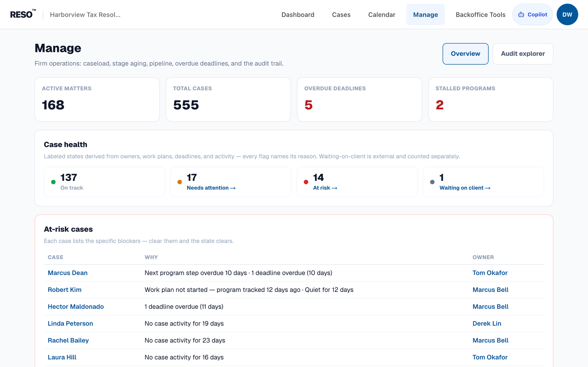Click the 137 On track card
Screen dimensions: 588x367
coord(104,182)
